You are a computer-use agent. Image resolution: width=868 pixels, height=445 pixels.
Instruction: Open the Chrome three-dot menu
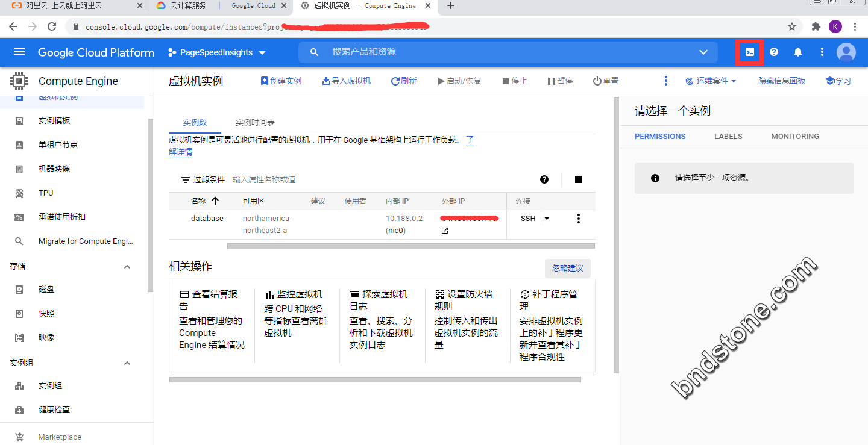(x=855, y=26)
